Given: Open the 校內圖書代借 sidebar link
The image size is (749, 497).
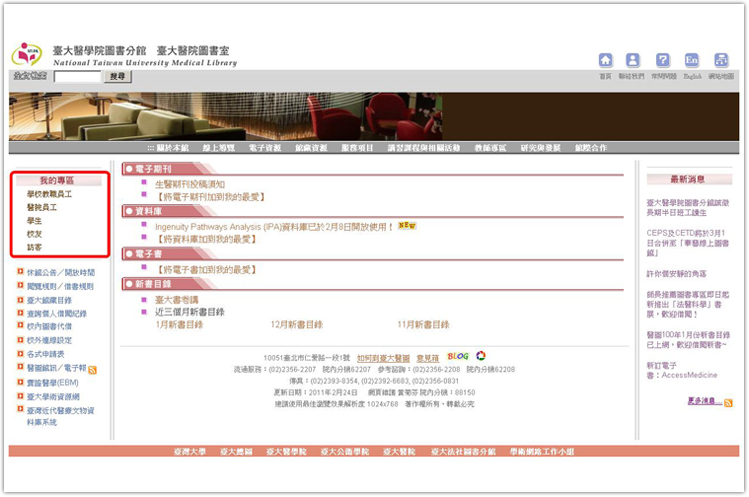Looking at the screenshot, I should point(49,327).
